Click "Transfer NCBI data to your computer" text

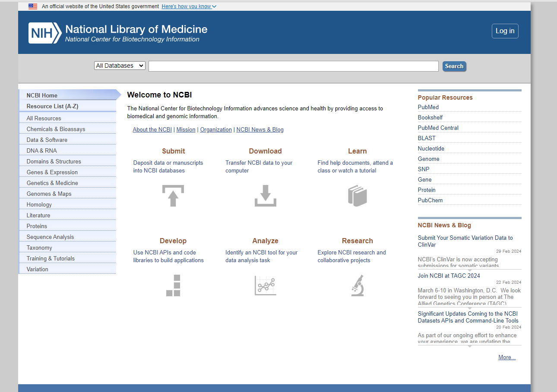pyautogui.click(x=259, y=166)
